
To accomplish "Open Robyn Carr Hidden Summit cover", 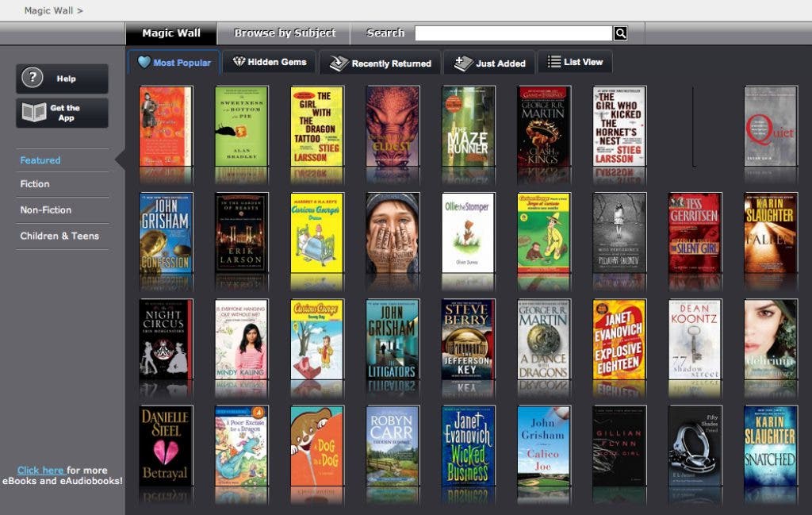I will click(393, 446).
